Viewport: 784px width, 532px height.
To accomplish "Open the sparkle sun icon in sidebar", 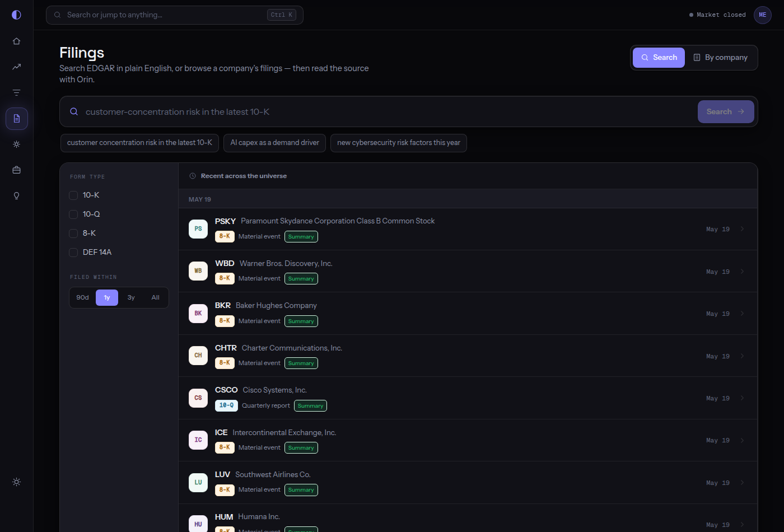I will coord(17,144).
